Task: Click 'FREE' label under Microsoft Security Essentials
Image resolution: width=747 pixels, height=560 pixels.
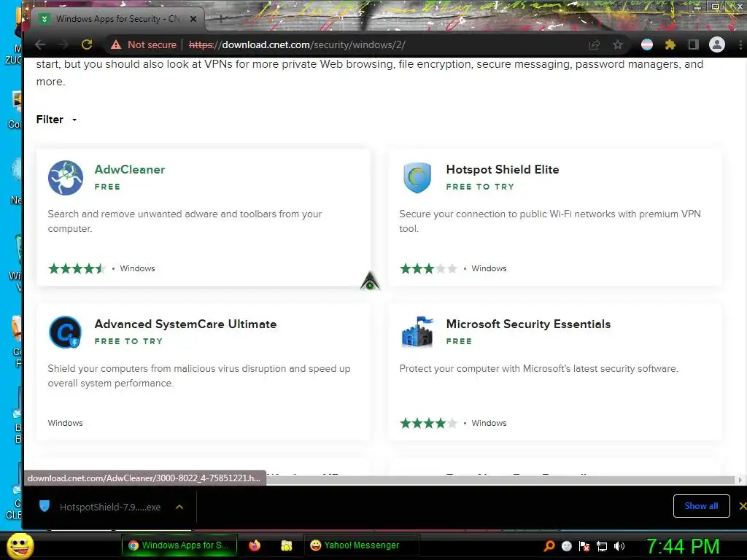Action: (x=459, y=341)
